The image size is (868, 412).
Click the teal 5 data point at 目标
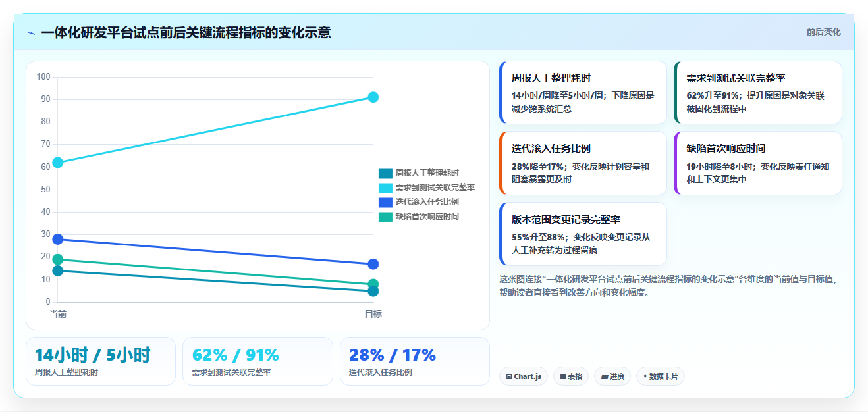pos(373,291)
